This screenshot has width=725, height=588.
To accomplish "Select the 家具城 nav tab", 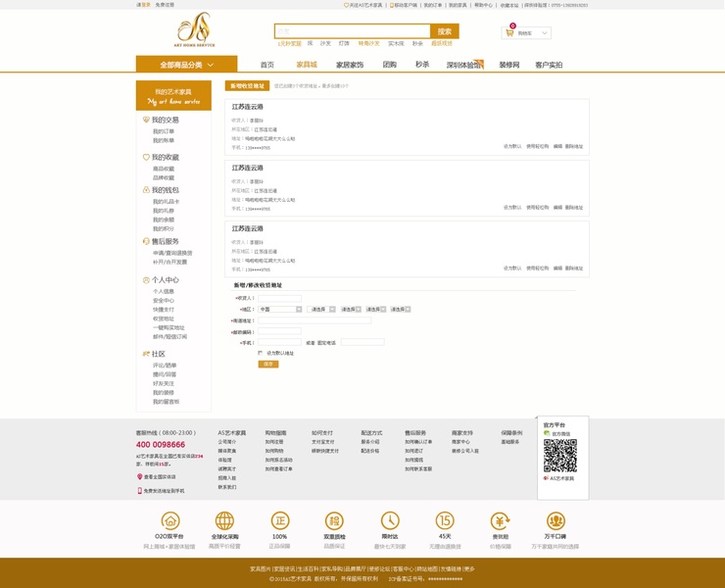I will [307, 65].
